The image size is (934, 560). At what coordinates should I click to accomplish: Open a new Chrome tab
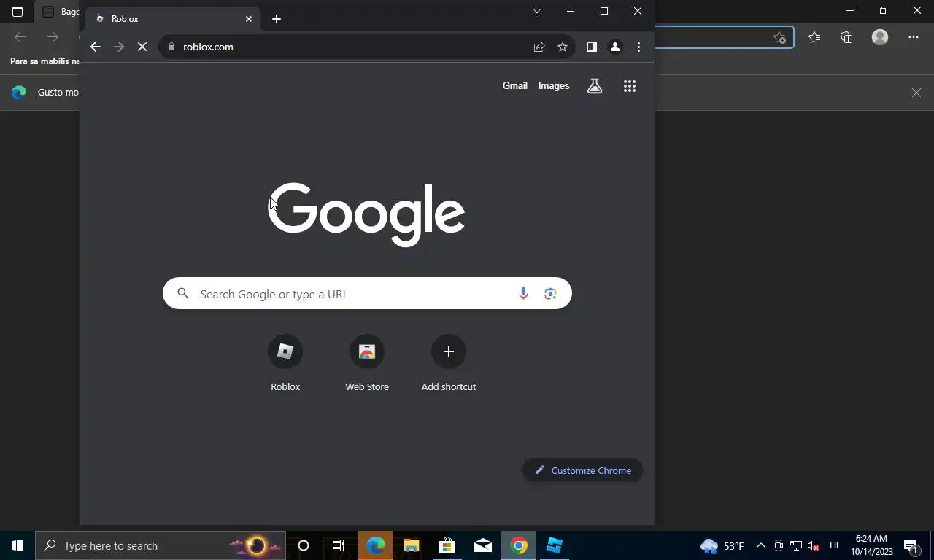[x=277, y=19]
